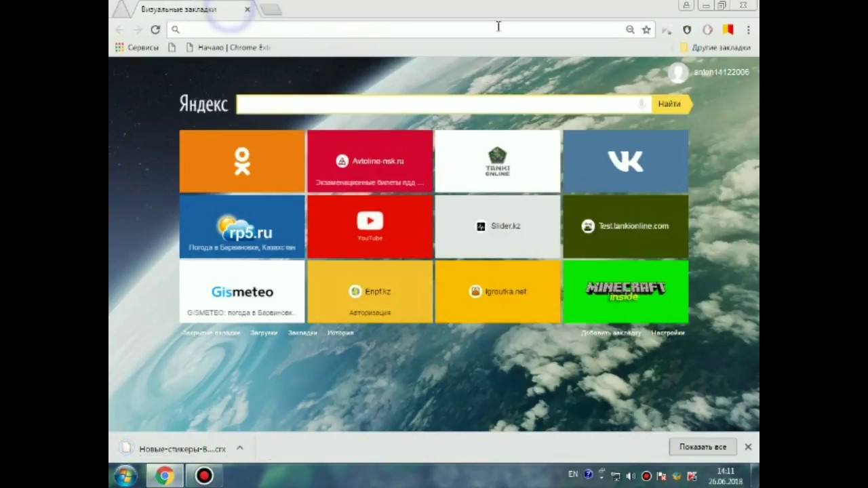This screenshot has width=868, height=488.
Task: Open the Action Center flag tray icon
Action: (x=661, y=476)
